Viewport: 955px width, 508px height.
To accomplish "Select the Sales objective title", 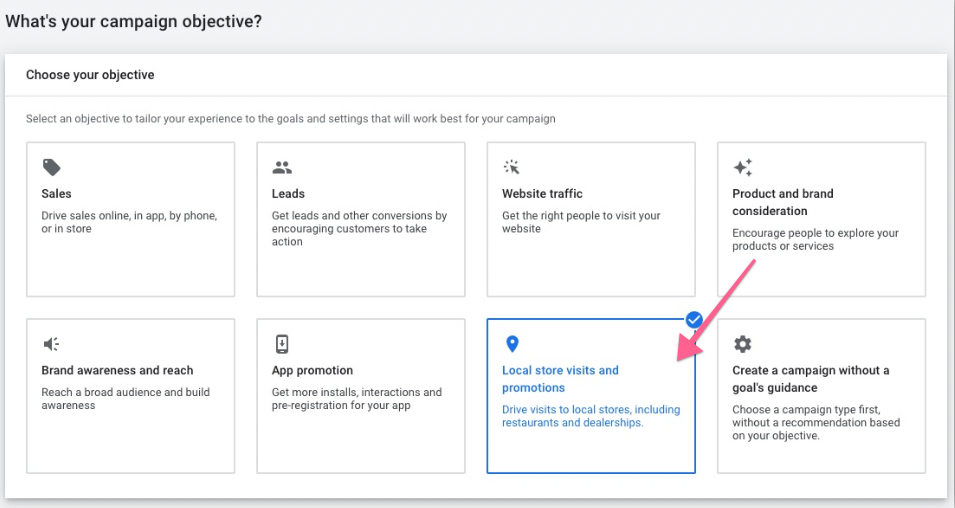I will coord(57,194).
